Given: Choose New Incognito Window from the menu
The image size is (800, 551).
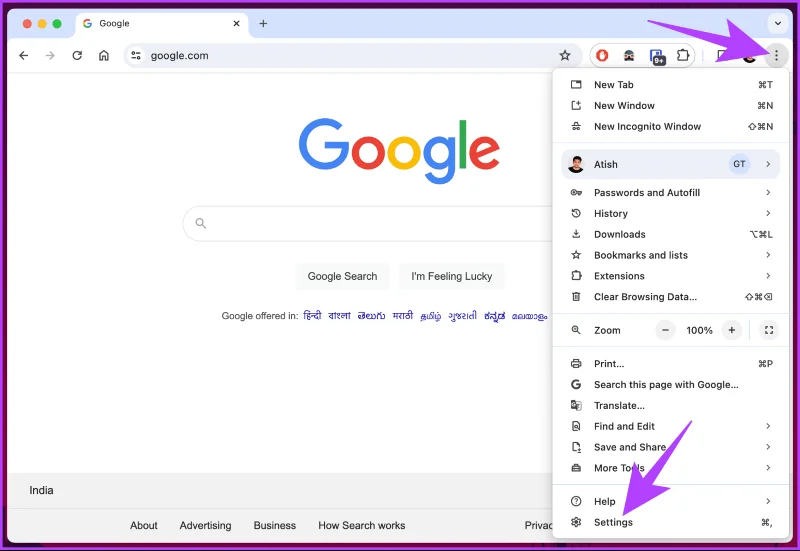Looking at the screenshot, I should click(671, 127).
